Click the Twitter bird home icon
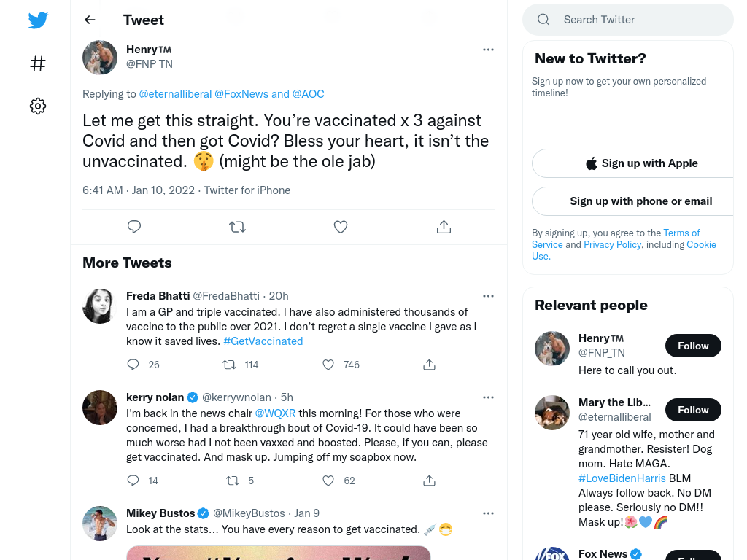 38,20
